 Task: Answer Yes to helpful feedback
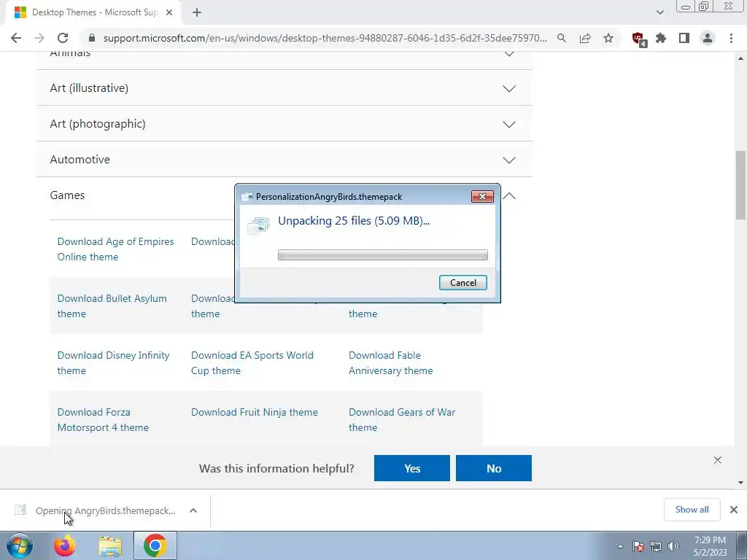pyautogui.click(x=411, y=468)
